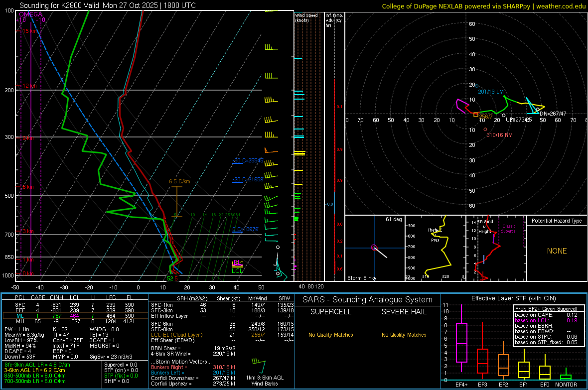The width and height of the screenshot is (588, 390).
Task: Select the MU parcel row in the table
Action: [x=74, y=321]
